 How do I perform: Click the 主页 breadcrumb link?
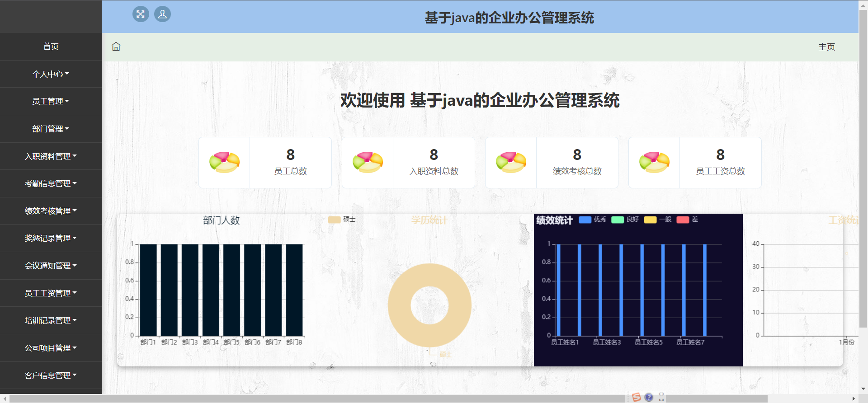(826, 47)
